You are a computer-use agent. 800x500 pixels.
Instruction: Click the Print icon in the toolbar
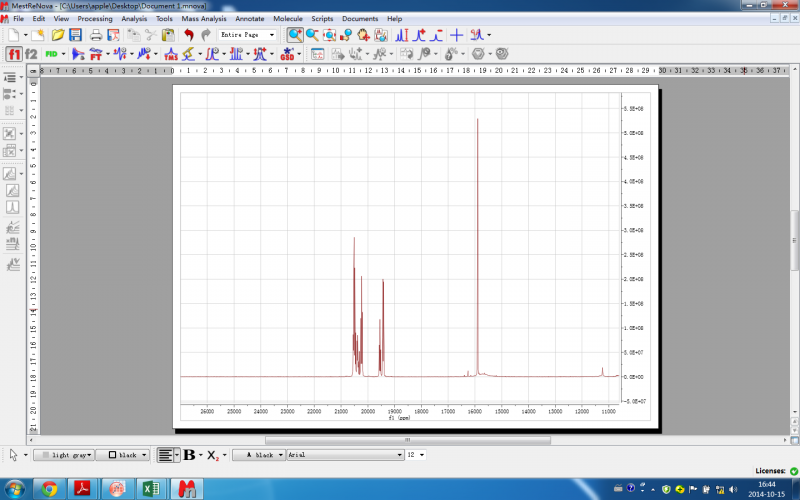point(96,35)
